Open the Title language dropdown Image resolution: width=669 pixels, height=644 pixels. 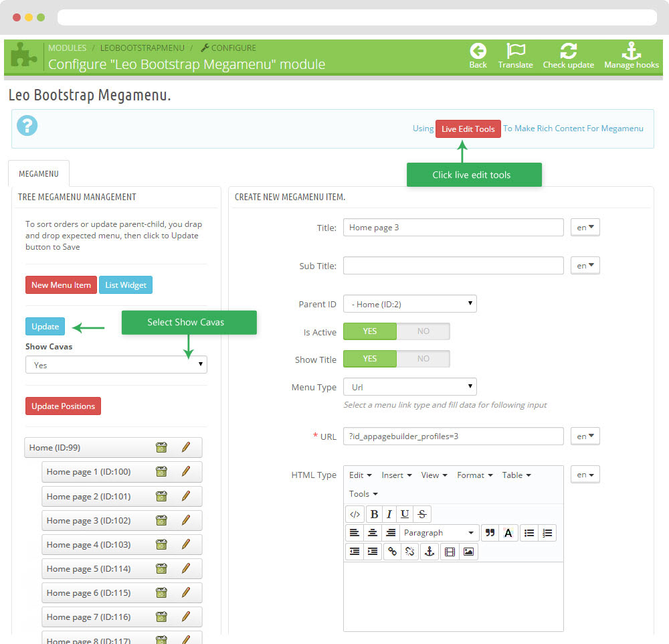585,227
